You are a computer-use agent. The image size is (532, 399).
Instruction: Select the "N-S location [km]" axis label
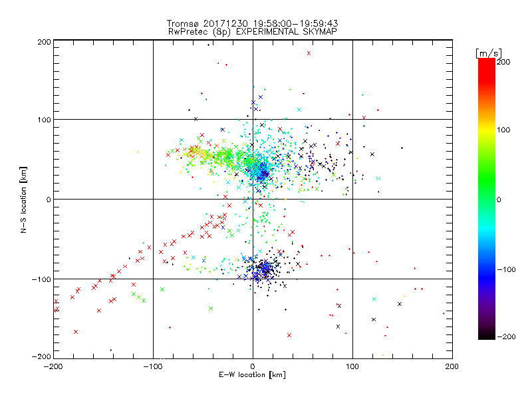23,199
